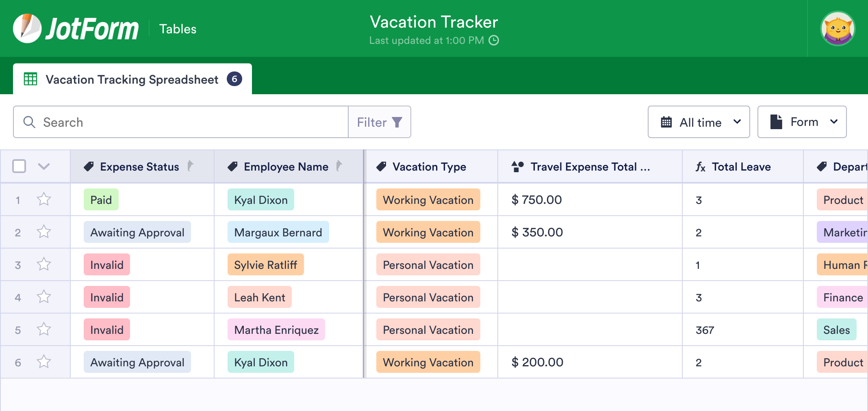Click the JotForm pencil logo icon

(x=27, y=28)
